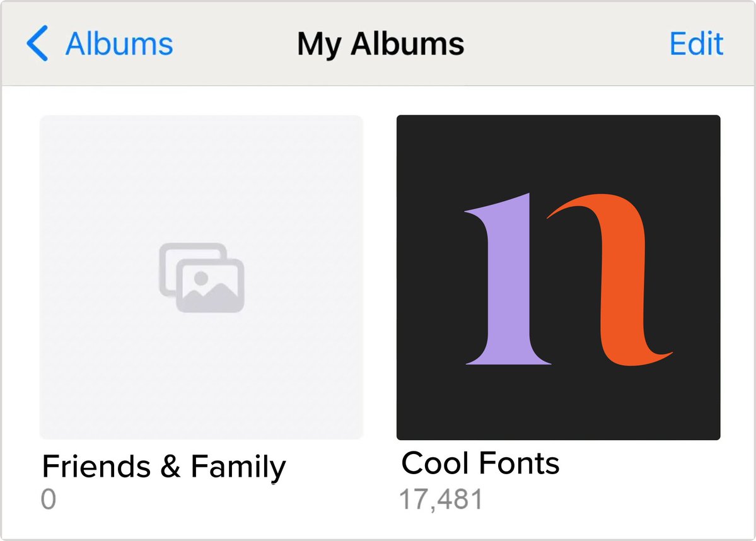Click the gray stacked photos placeholder icon
756x541 pixels.
click(202, 277)
